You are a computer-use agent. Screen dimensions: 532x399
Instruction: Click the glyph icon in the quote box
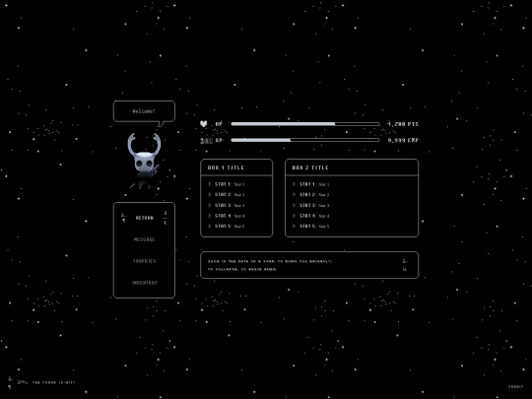405,265
